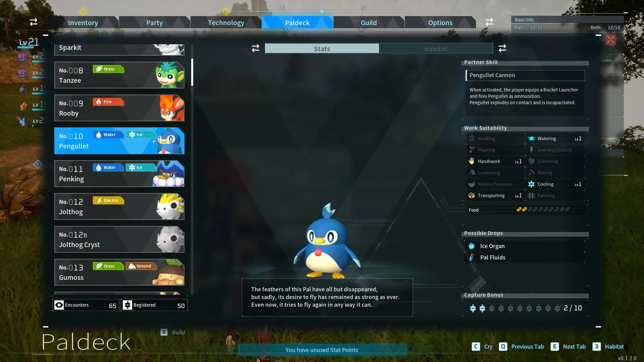Click swap arrows right of Options tab
The image size is (644, 362).
pos(489,22)
